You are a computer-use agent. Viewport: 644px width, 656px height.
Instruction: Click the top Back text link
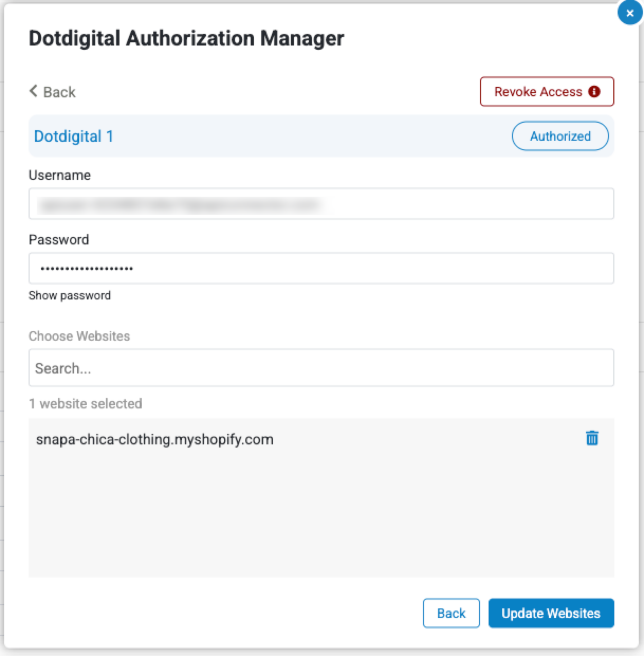coord(59,92)
